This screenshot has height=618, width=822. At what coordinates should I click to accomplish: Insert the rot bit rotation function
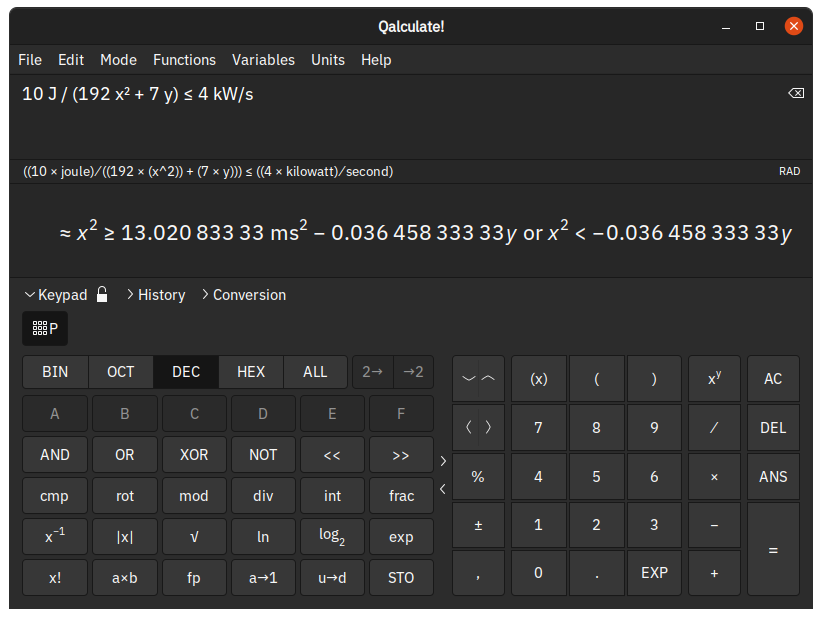pos(125,495)
